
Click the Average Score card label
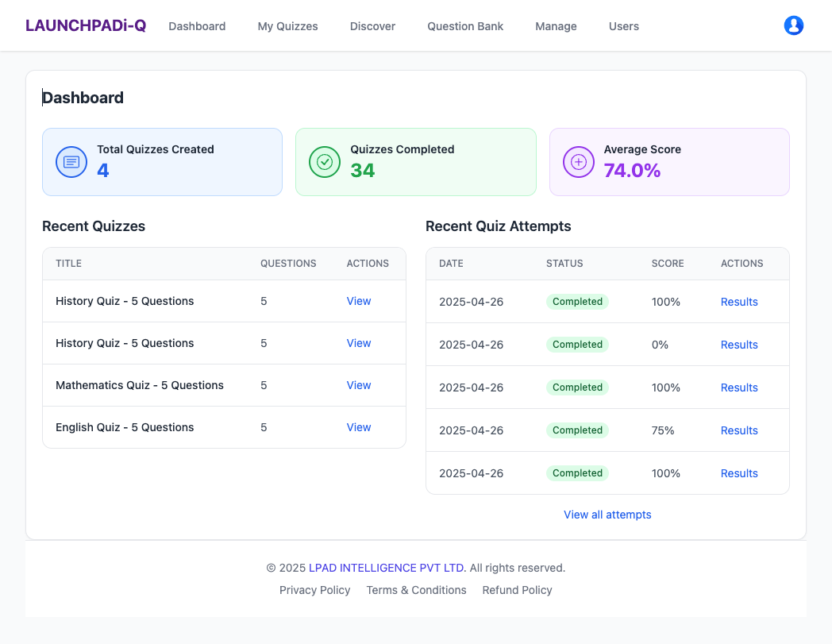642,149
